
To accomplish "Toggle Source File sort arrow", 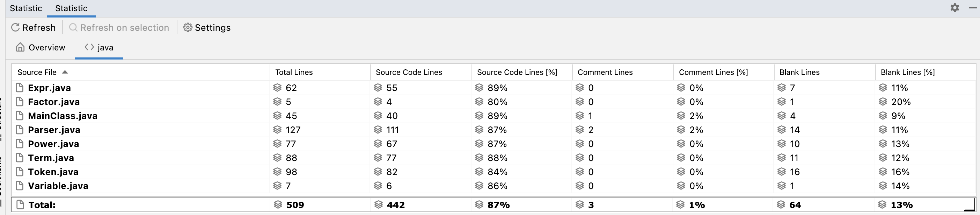I will point(65,72).
